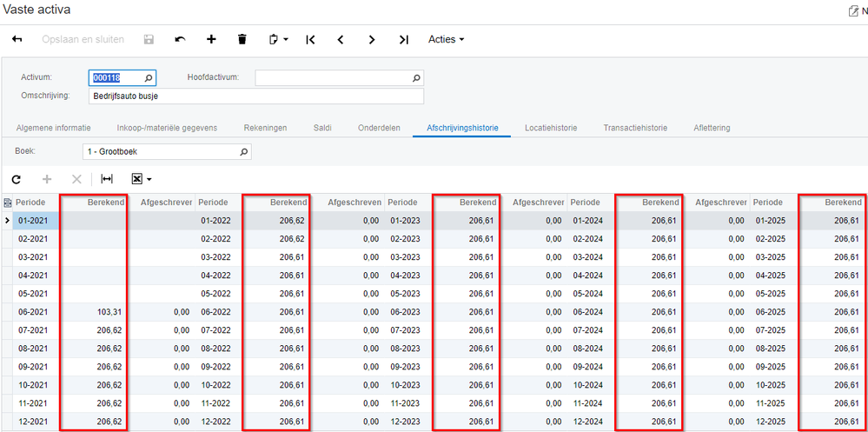This screenshot has height=432, width=868.
Task: Open the Transactiehistorie tab
Action: (x=635, y=128)
